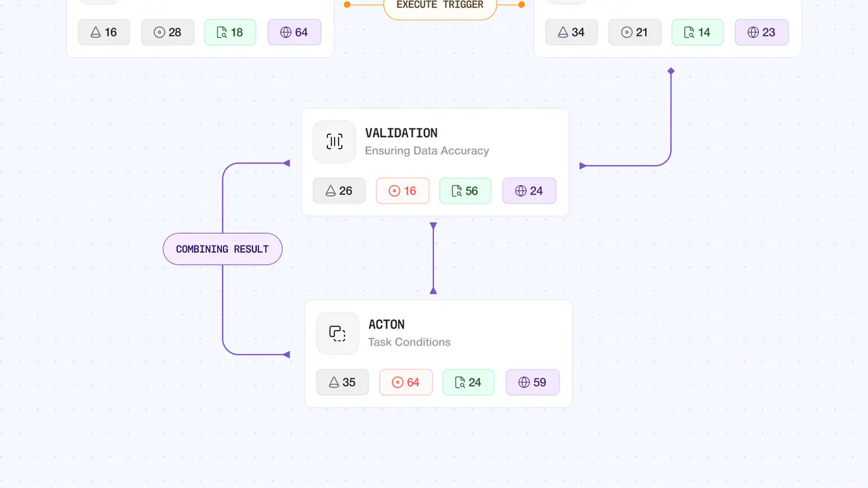Click the 'Task Conditions' subtitle
The height and width of the screenshot is (488, 868).
[410, 342]
